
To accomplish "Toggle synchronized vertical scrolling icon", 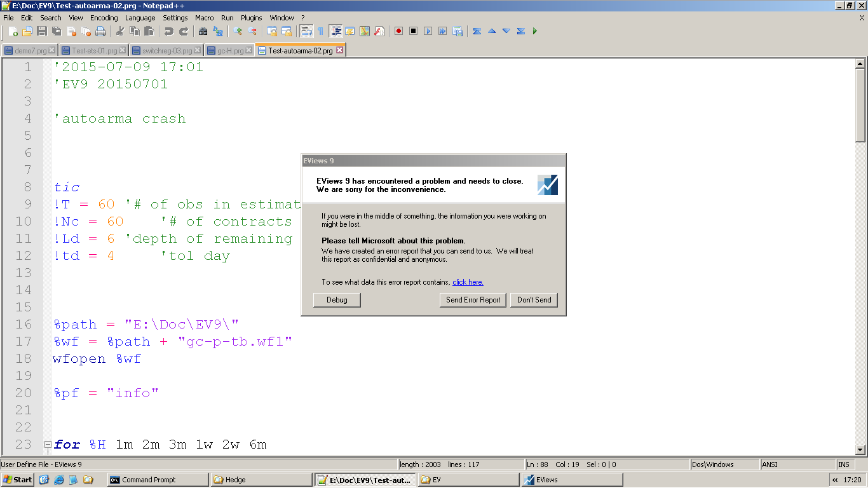I will (272, 31).
